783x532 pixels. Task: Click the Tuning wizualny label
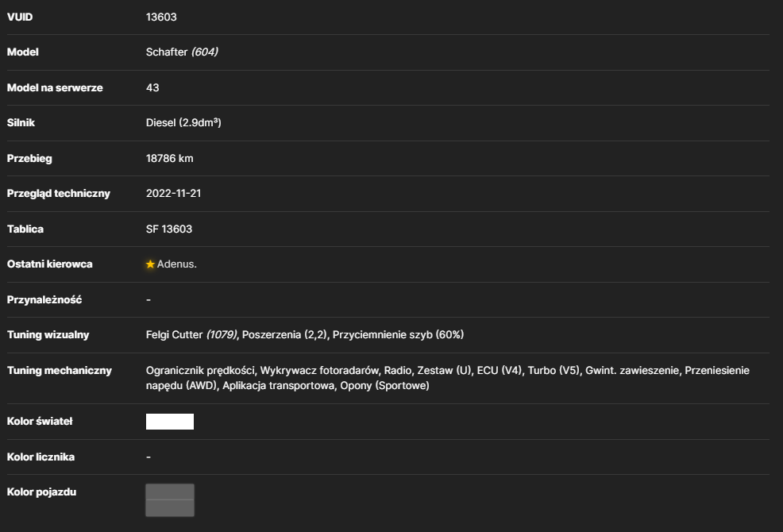coord(48,335)
